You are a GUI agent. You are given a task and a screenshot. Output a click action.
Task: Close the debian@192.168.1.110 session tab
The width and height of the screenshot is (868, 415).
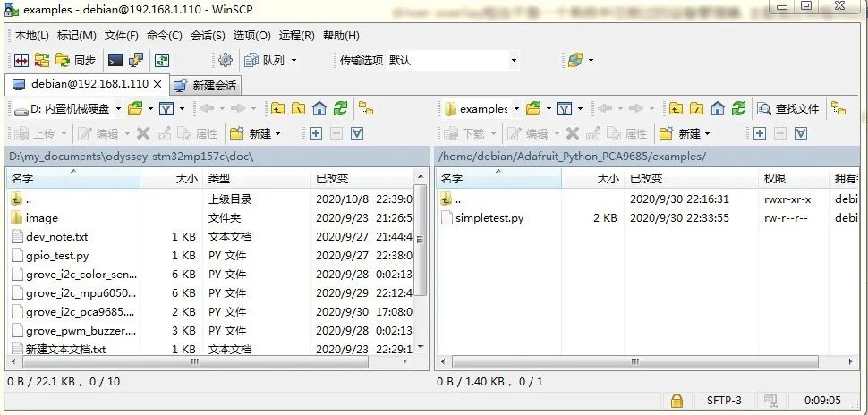coord(157,84)
